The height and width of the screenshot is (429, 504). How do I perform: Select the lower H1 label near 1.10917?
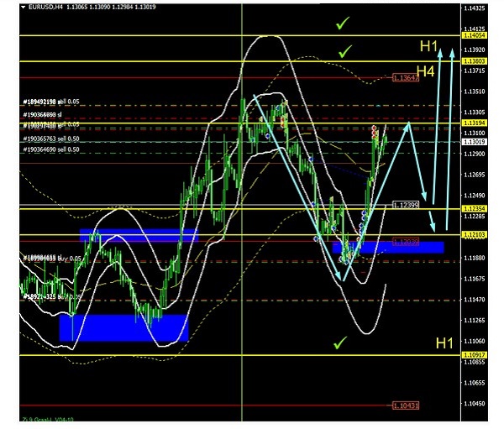pyautogui.click(x=444, y=343)
